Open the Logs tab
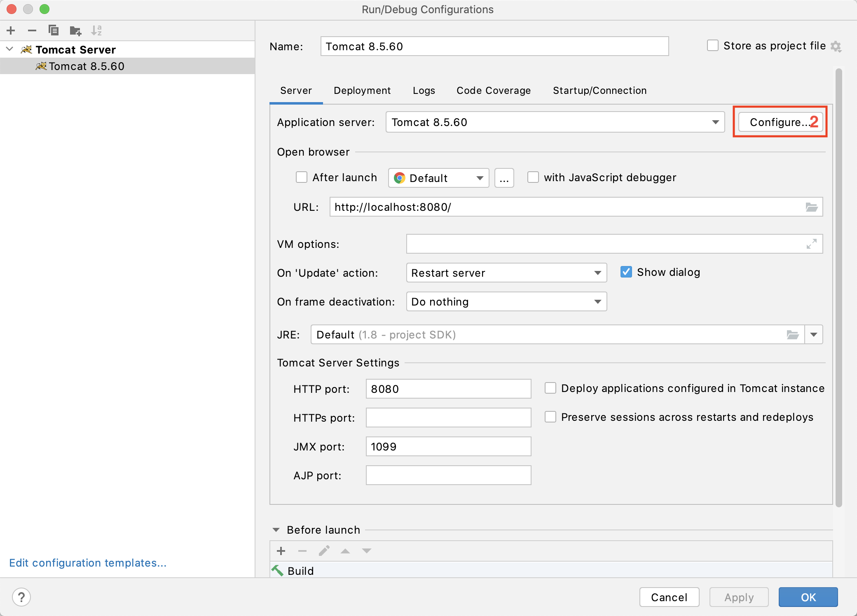The width and height of the screenshot is (857, 616). coord(424,91)
